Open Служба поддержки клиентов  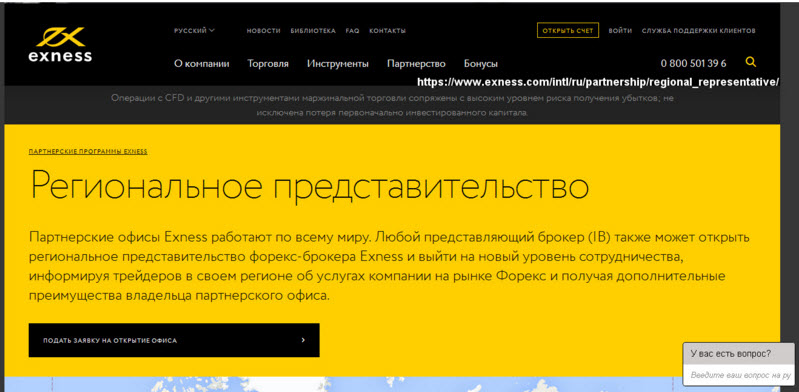699,31
